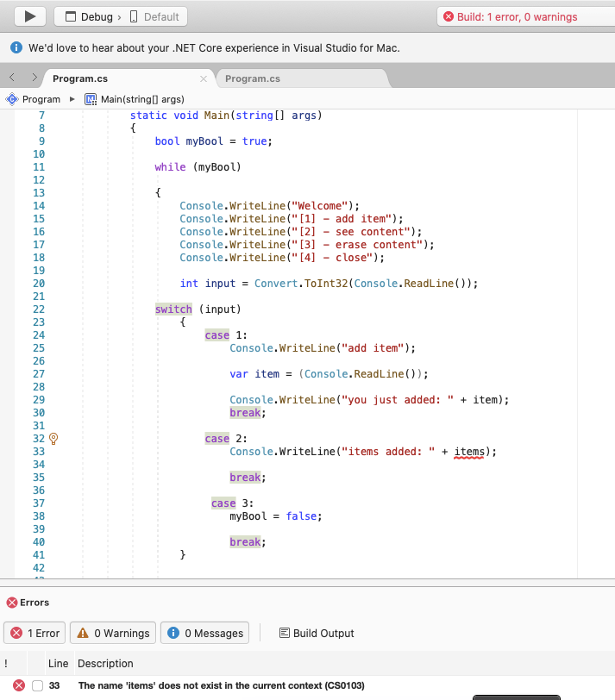Open the build status with 1 error
The height and width of the screenshot is (700, 615).
525,17
